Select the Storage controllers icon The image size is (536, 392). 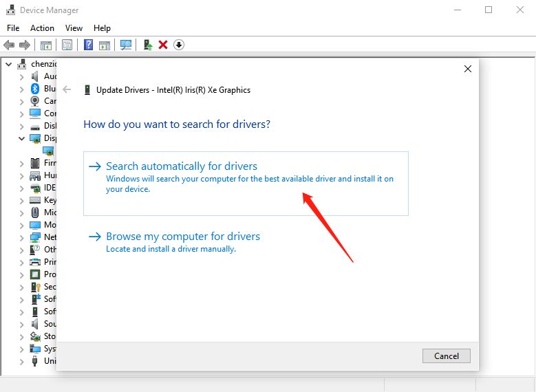35,336
